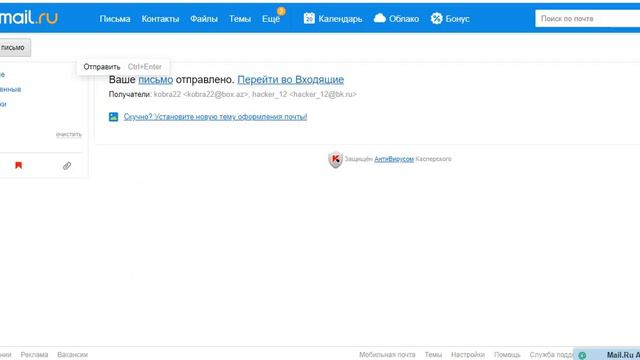Image resolution: width=640 pixels, height=360 pixels.
Task: Open the Темы menu item
Action: pos(240,19)
